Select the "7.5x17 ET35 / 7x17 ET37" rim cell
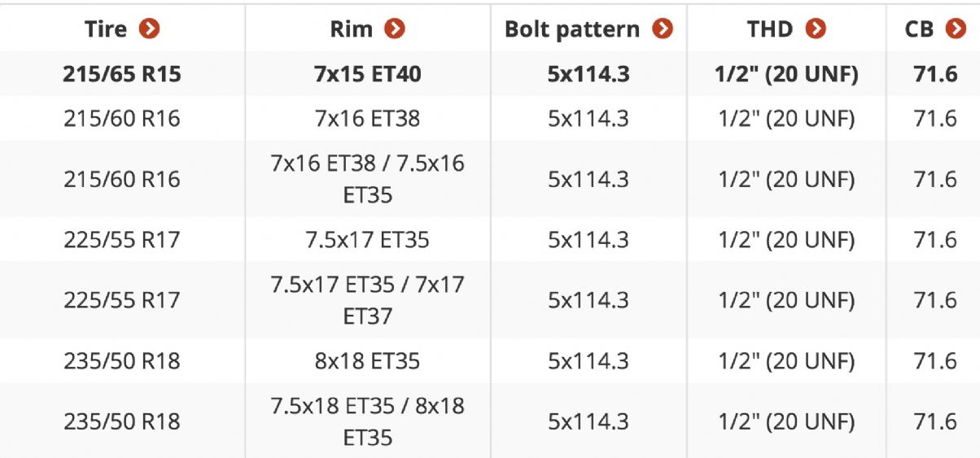Image resolution: width=980 pixels, height=458 pixels. pyautogui.click(x=368, y=299)
